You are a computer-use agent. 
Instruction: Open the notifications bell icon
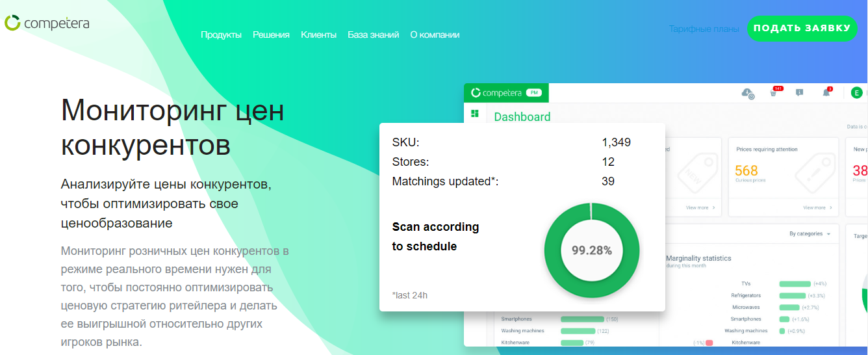tap(826, 92)
